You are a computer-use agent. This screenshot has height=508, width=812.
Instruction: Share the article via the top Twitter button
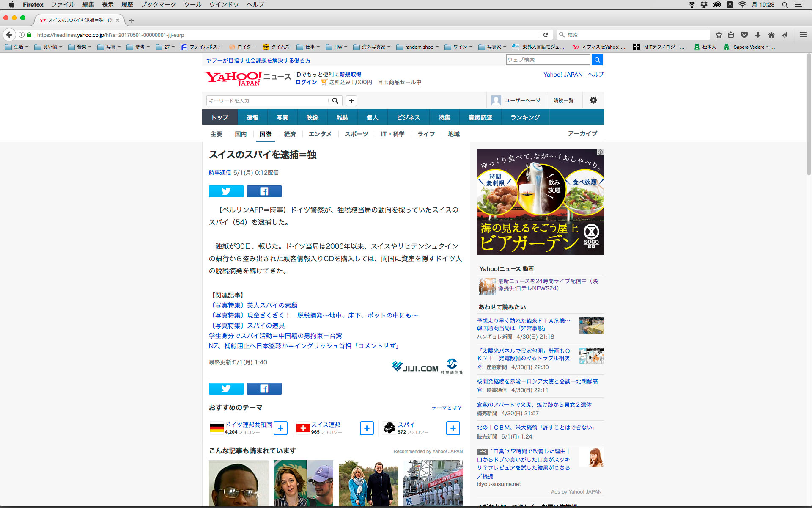(x=226, y=191)
